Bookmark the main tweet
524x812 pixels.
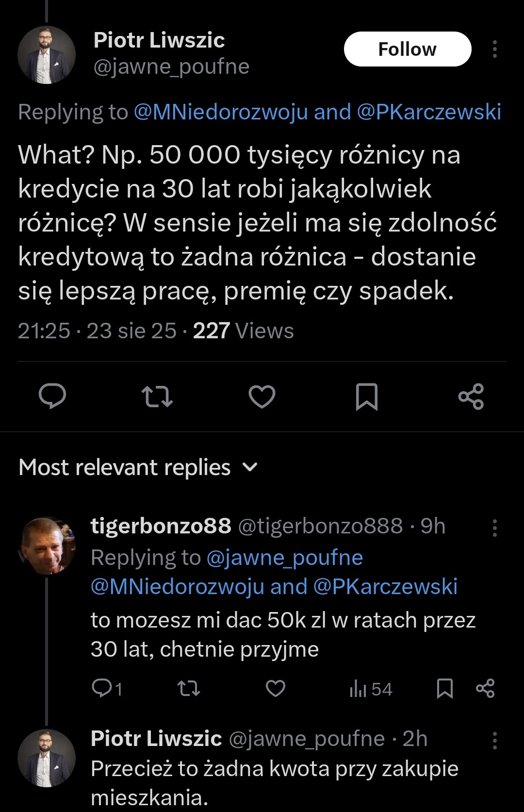[x=367, y=396]
